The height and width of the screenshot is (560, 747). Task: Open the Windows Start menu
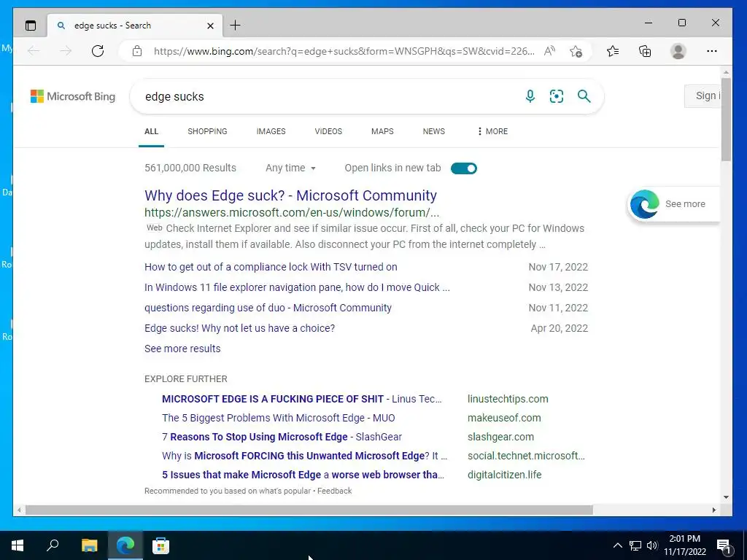click(18, 545)
